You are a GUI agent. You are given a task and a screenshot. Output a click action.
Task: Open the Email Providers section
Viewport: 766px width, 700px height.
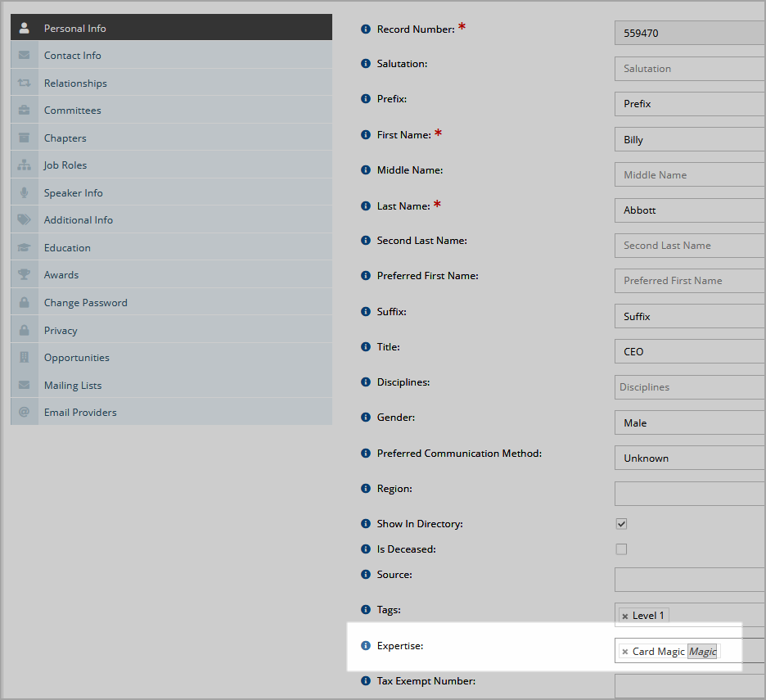click(172, 412)
